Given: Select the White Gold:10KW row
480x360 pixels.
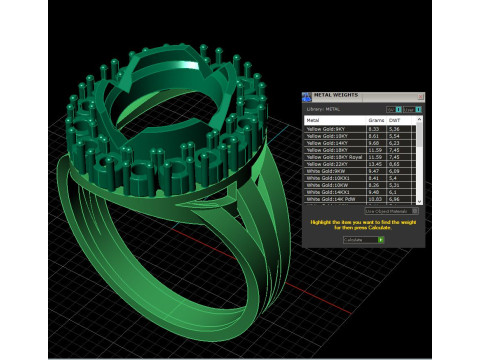Looking at the screenshot, I should 360,185.
